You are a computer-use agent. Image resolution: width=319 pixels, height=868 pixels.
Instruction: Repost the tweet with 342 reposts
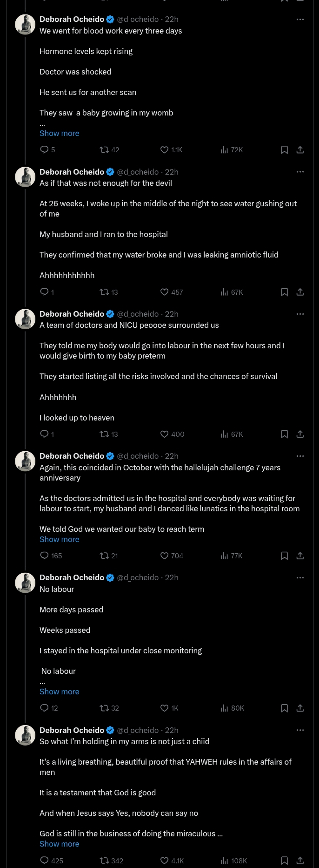(x=104, y=860)
